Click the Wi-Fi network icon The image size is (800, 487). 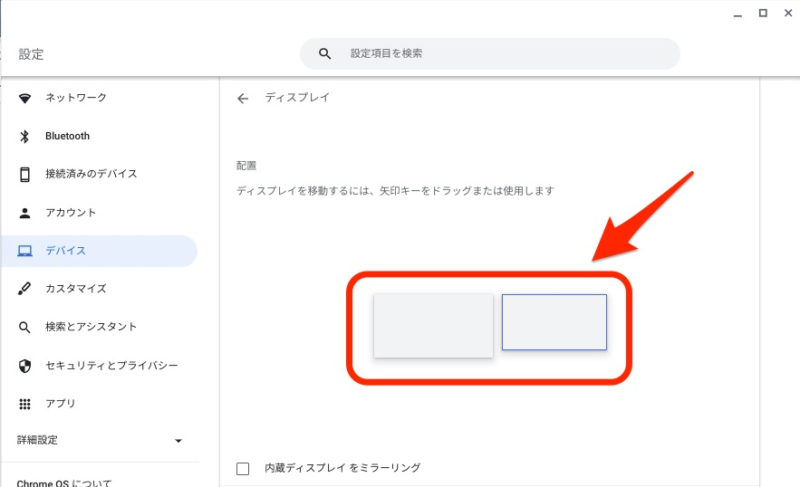[x=24, y=98]
